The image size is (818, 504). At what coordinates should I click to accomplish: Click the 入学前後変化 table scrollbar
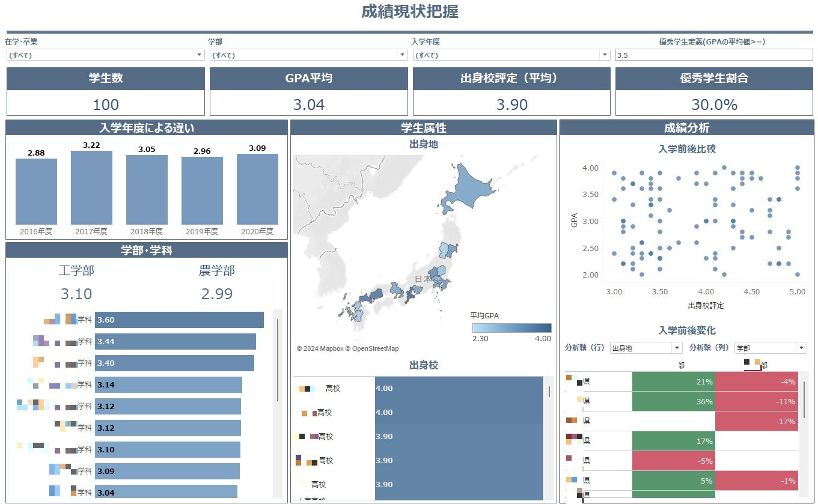tap(804, 399)
